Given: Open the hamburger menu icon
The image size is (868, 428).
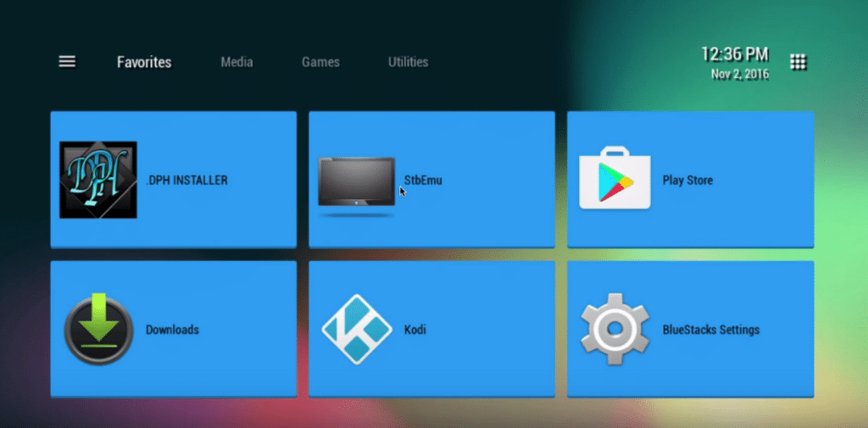Looking at the screenshot, I should [67, 62].
